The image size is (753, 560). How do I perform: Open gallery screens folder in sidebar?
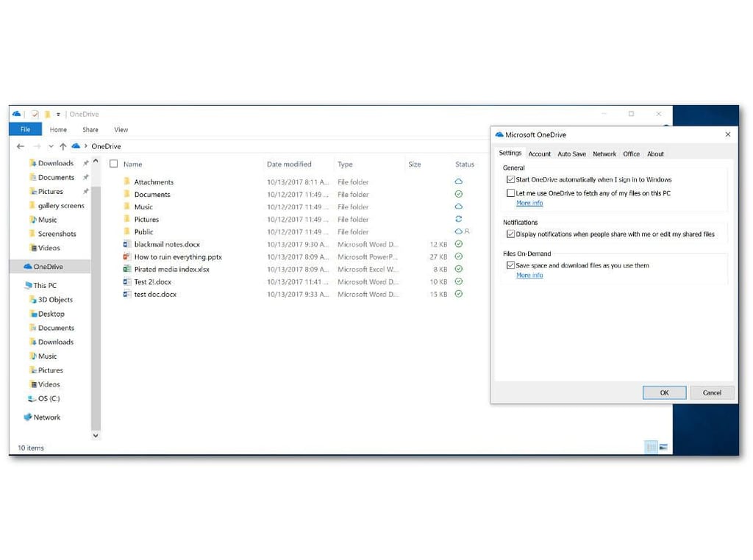point(61,205)
